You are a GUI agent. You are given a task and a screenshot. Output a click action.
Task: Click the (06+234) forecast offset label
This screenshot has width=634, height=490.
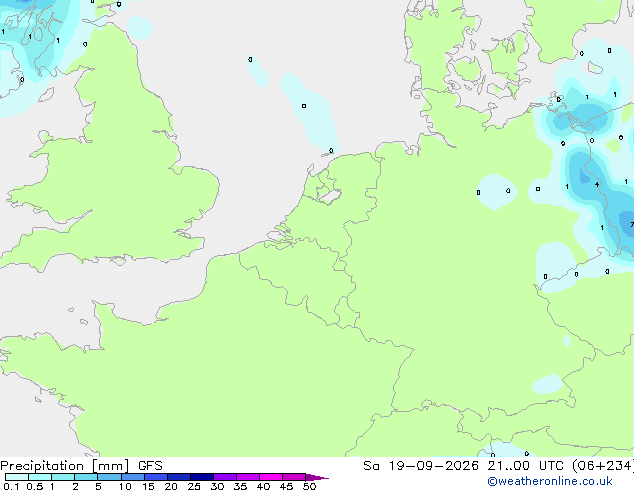pyautogui.click(x=603, y=466)
